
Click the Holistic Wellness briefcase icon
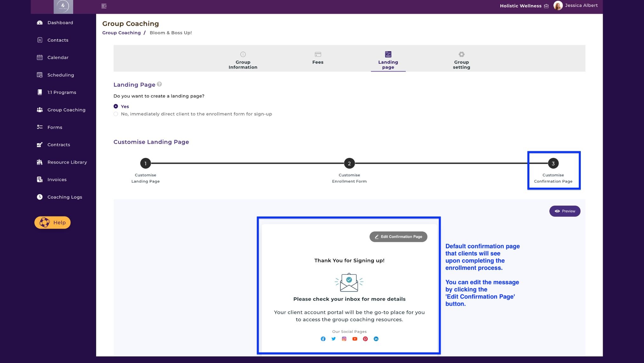tap(546, 6)
